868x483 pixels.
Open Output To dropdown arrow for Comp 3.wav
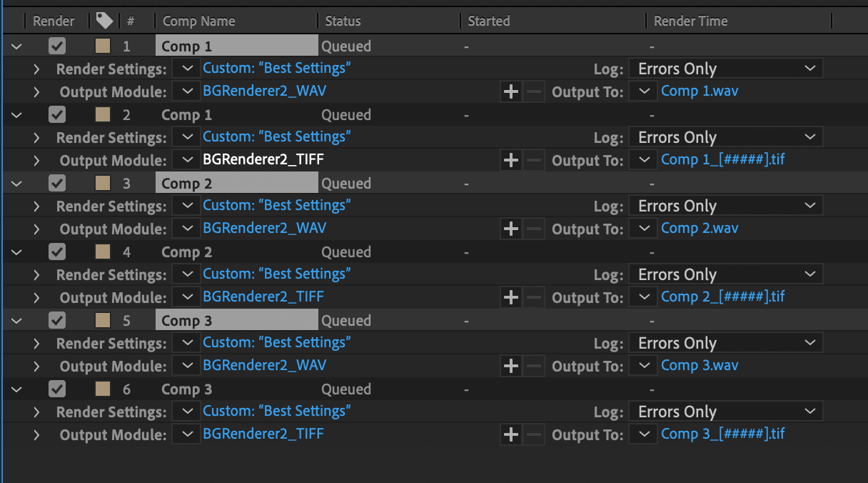(645, 366)
